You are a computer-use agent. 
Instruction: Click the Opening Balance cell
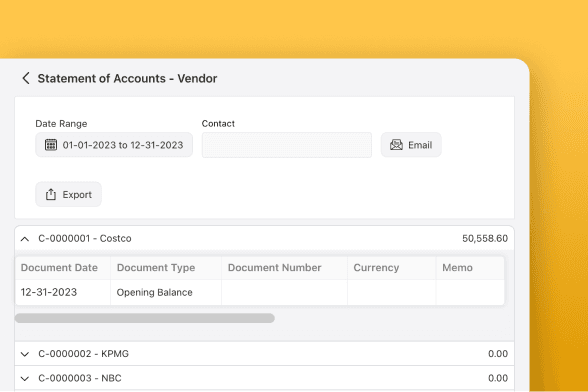166,292
